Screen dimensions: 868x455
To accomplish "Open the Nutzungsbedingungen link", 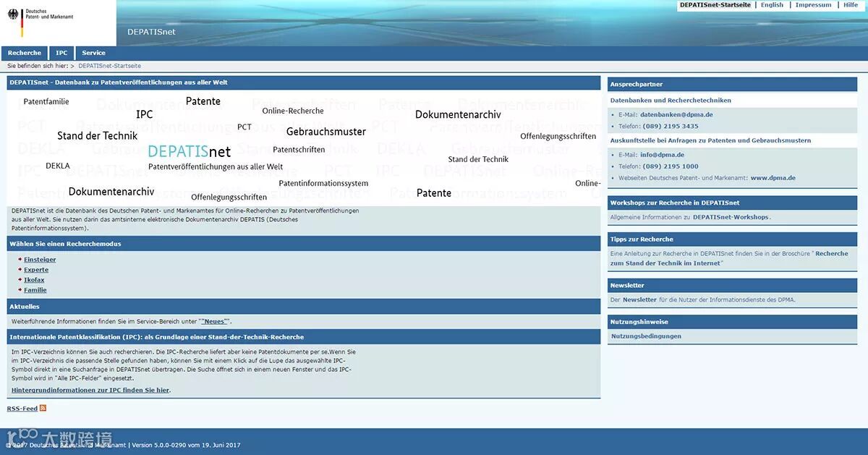I will tap(646, 336).
